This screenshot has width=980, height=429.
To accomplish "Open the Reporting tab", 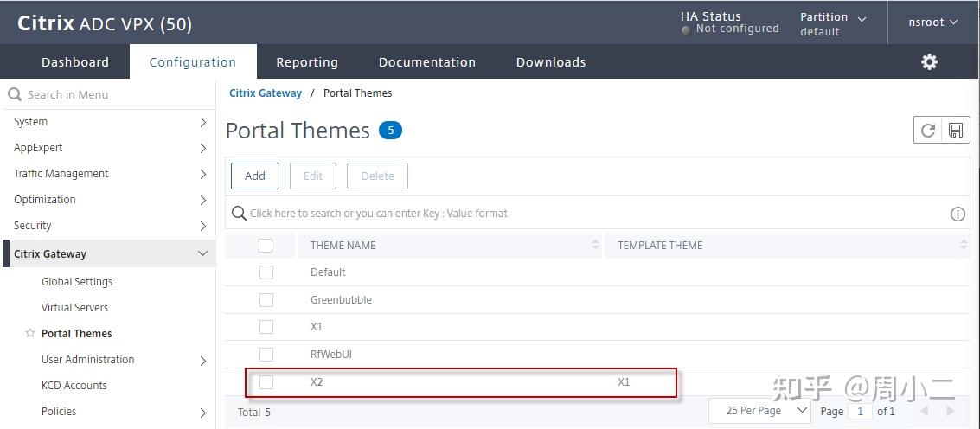I will tap(307, 62).
